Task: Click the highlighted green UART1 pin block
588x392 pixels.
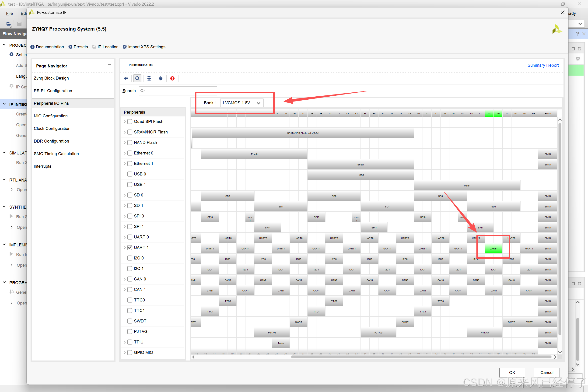Action: (493, 248)
